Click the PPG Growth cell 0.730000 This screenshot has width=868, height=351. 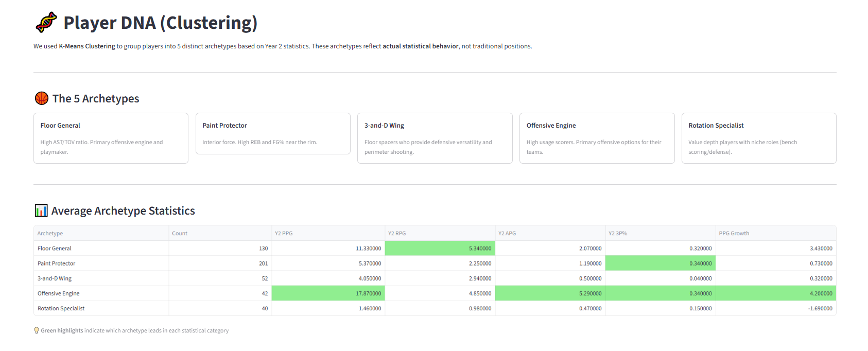pyautogui.click(x=775, y=263)
